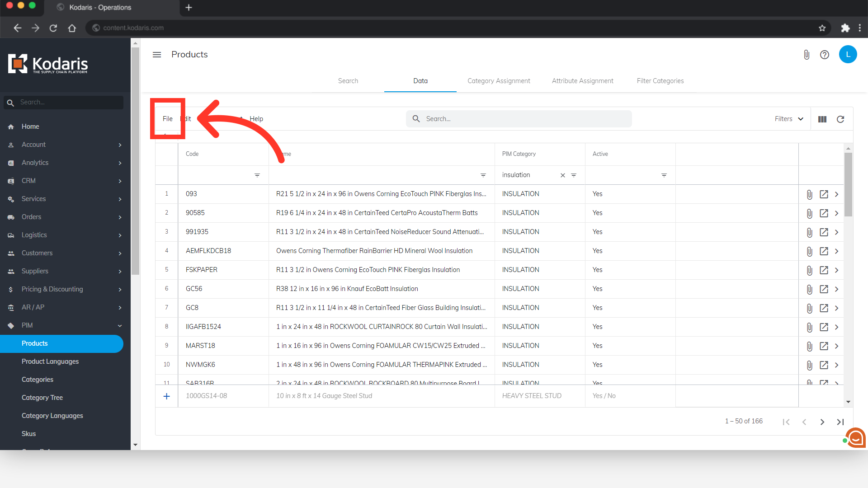This screenshot has width=868, height=488.
Task: Add new row with plus icon
Action: coord(166,396)
